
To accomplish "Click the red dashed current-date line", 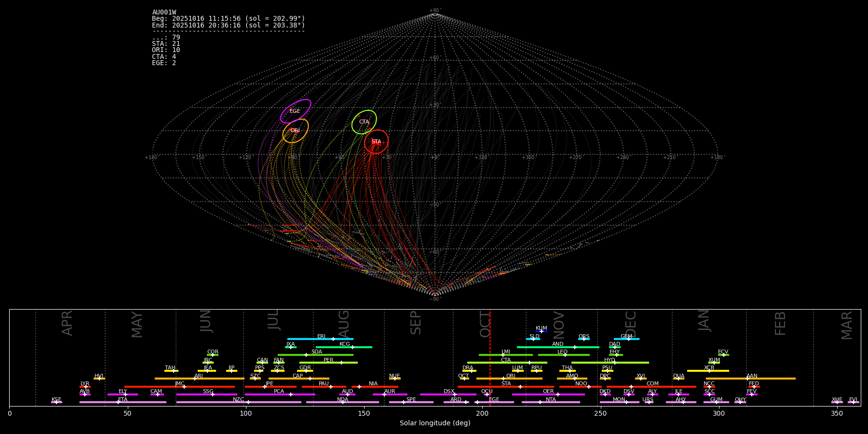I will tap(490, 357).
